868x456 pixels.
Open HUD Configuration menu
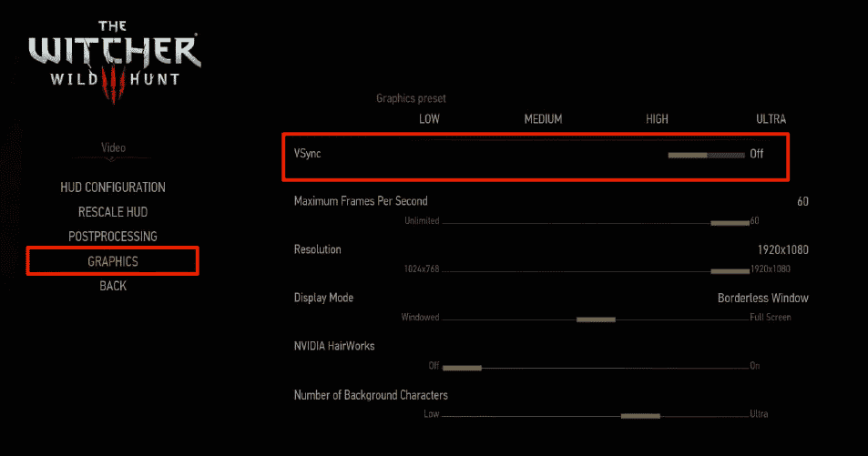click(x=113, y=187)
